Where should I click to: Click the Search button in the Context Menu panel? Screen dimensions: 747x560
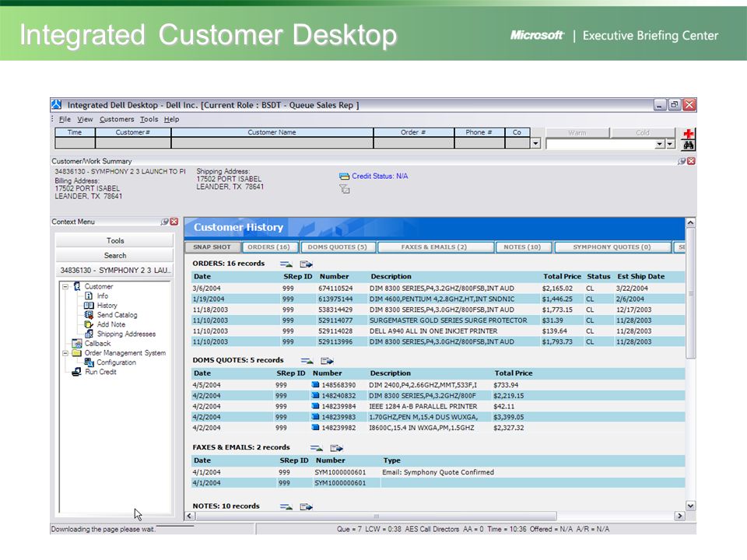pyautogui.click(x=115, y=255)
